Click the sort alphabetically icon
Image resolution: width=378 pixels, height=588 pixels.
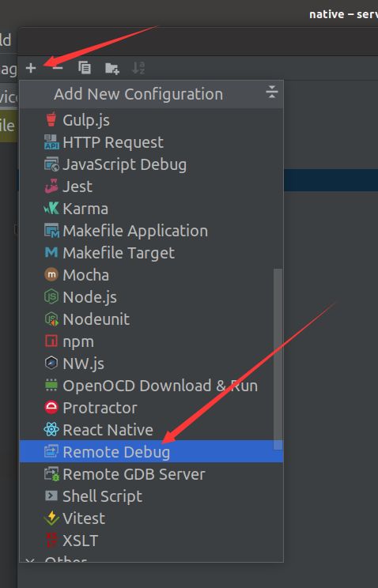tap(138, 68)
